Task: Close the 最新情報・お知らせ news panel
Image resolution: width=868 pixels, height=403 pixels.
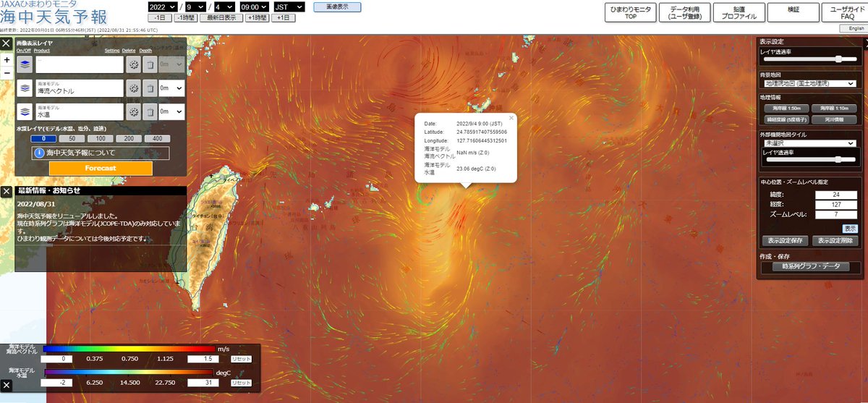Action: 7,192
